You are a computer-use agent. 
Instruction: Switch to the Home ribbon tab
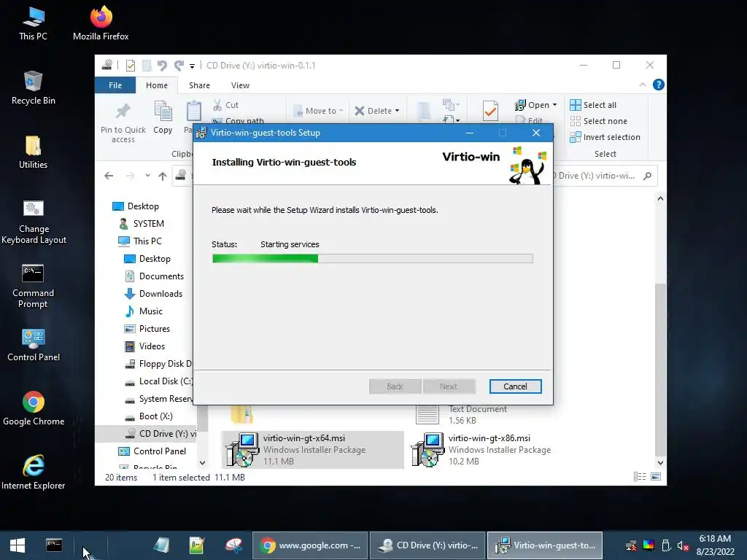click(157, 85)
